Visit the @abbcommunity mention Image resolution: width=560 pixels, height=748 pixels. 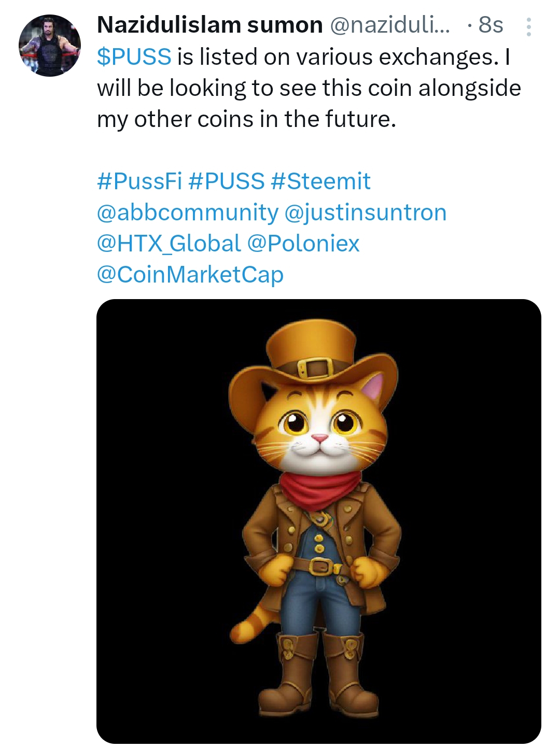188,213
